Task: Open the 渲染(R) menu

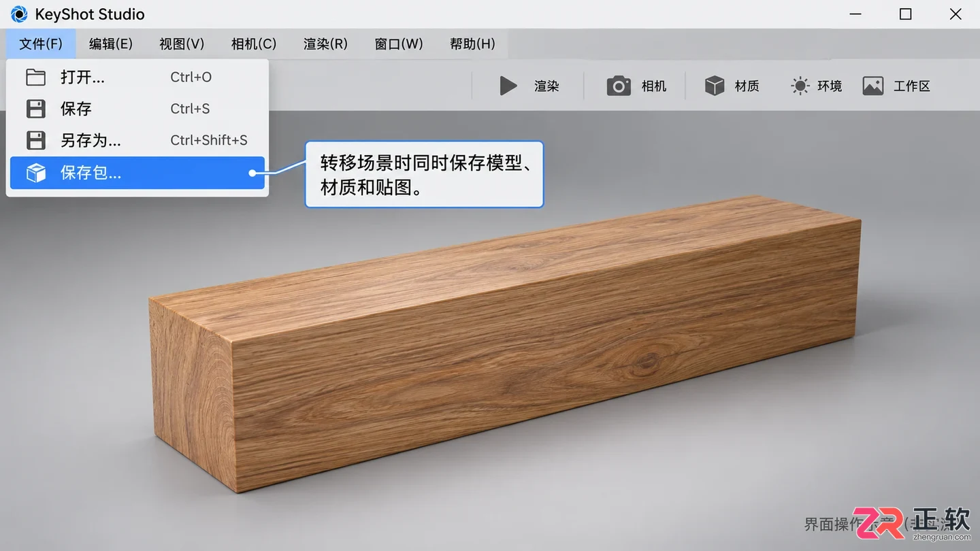Action: click(325, 44)
